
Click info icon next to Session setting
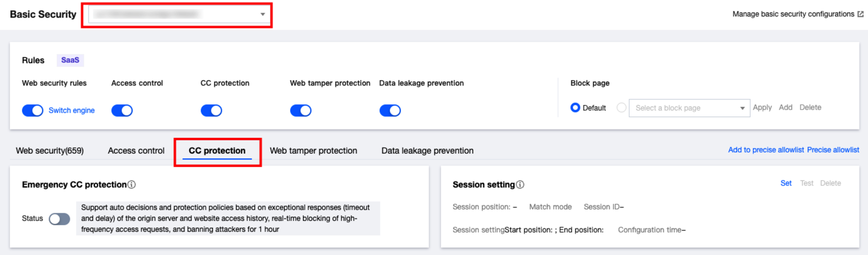click(520, 185)
